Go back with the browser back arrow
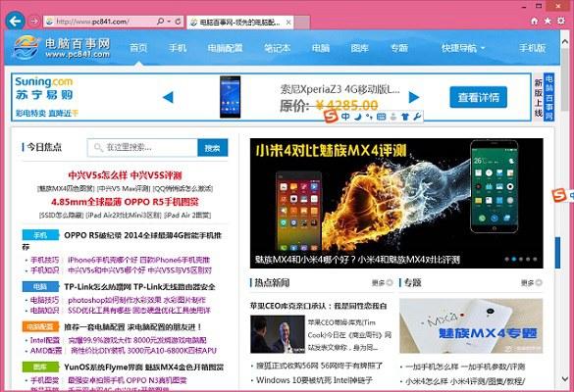The width and height of the screenshot is (574, 392). (15, 22)
